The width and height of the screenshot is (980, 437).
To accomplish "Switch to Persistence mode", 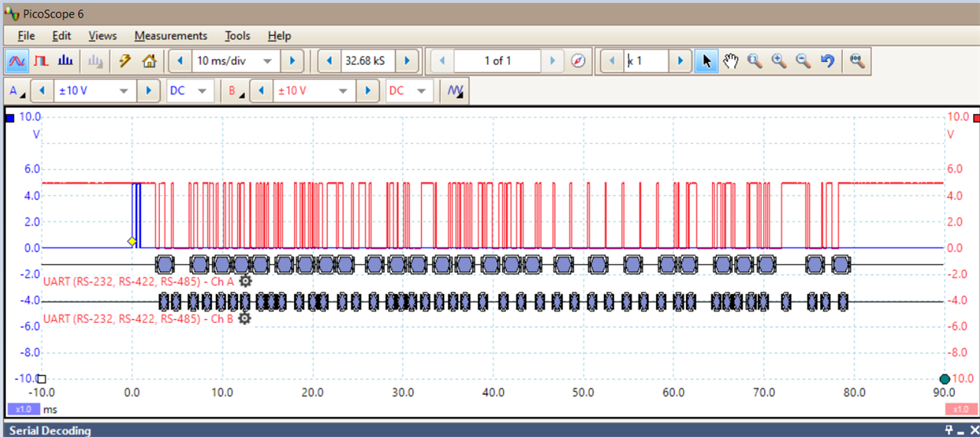I will (x=41, y=60).
